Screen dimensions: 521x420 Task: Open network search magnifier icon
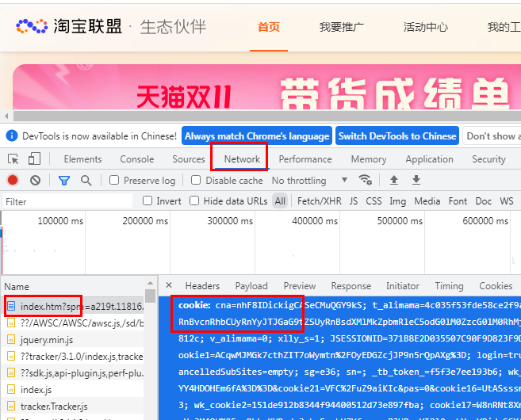coord(86,181)
